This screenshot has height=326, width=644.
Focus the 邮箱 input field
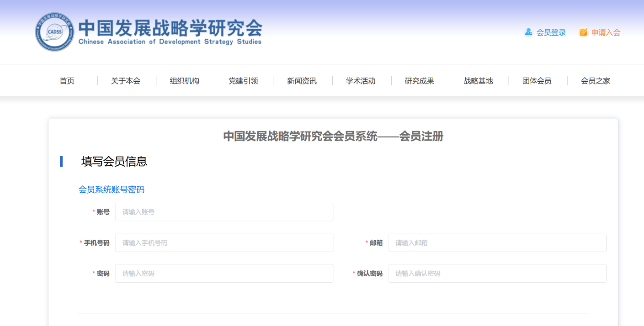click(x=497, y=243)
